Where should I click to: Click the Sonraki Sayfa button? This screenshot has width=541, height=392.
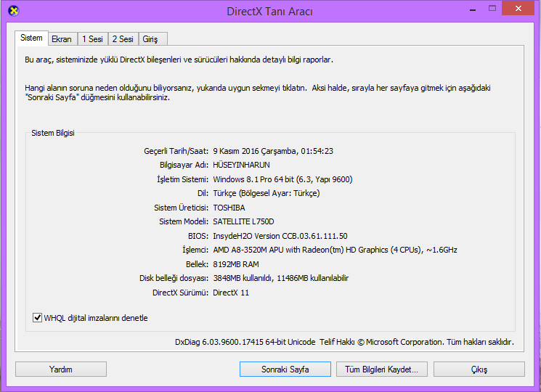pyautogui.click(x=285, y=369)
